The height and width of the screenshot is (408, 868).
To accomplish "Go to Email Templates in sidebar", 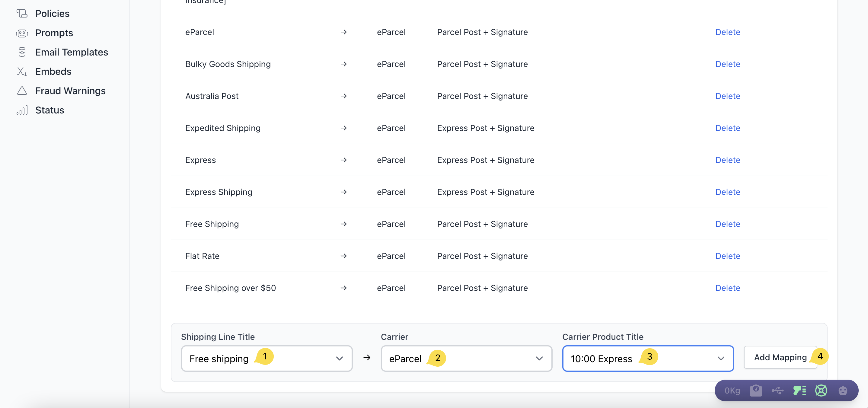I will (x=72, y=52).
